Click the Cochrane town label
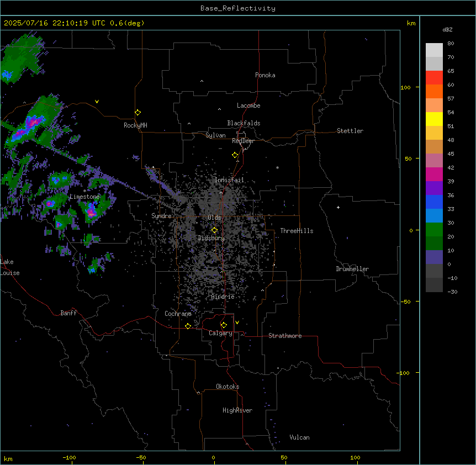The image size is (476, 465). [178, 314]
